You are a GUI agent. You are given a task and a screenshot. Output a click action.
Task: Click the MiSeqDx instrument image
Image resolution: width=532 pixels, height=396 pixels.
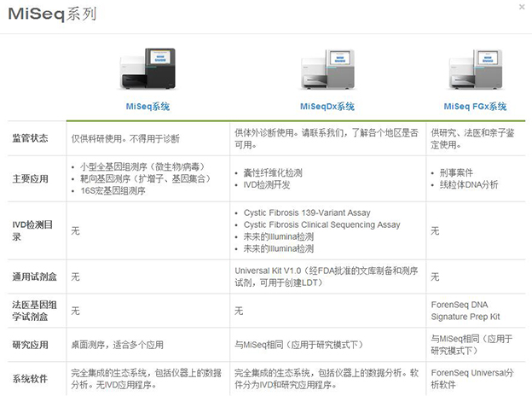(x=327, y=69)
